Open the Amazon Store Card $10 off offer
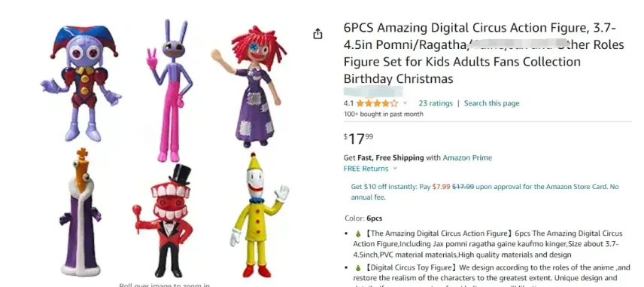 [485, 191]
